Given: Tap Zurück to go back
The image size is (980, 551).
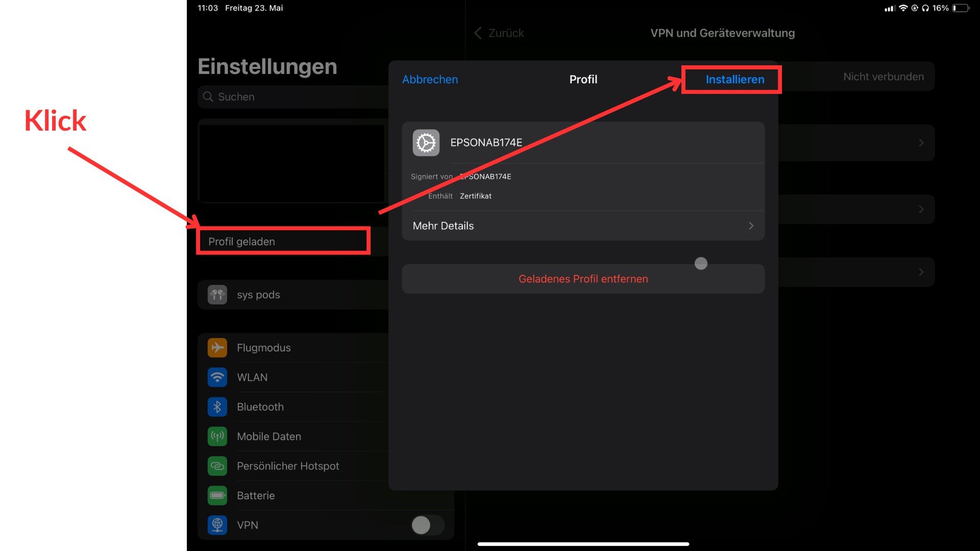Looking at the screenshot, I should click(499, 33).
